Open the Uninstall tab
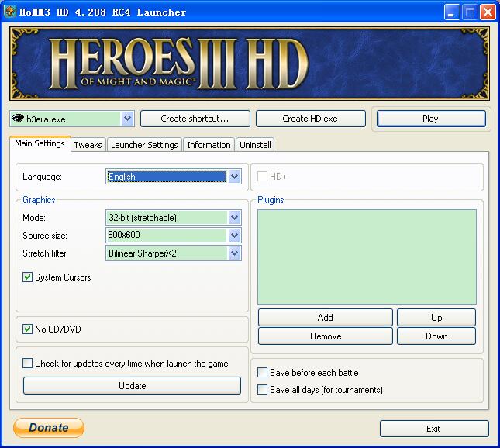The image size is (500, 448). pyautogui.click(x=255, y=145)
